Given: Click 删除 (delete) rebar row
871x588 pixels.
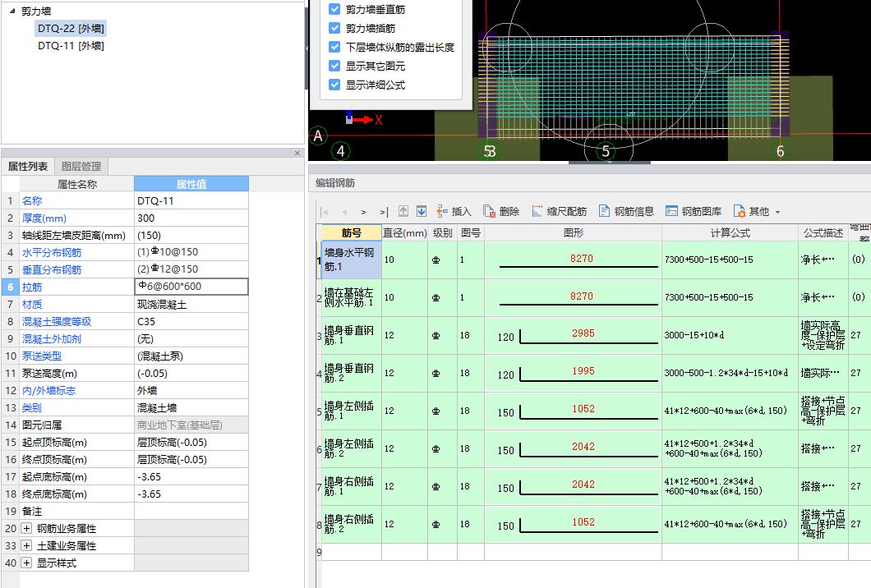Looking at the screenshot, I should coord(501,211).
